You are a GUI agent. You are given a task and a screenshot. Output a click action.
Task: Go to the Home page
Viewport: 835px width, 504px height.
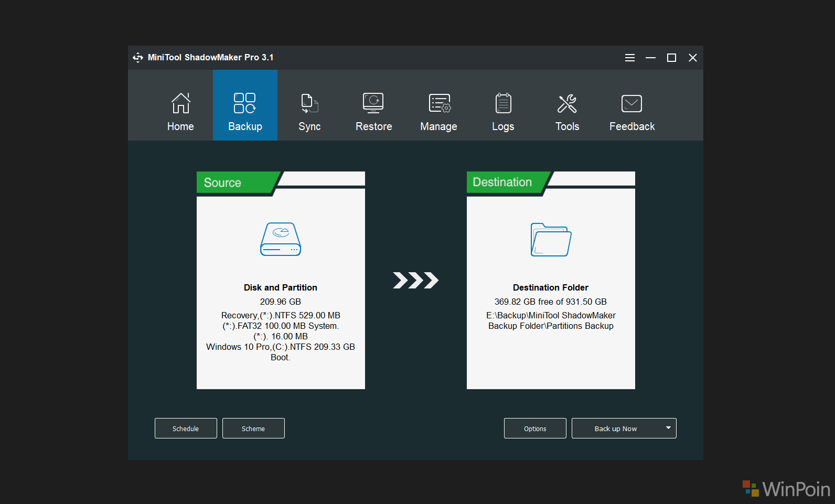[180, 111]
